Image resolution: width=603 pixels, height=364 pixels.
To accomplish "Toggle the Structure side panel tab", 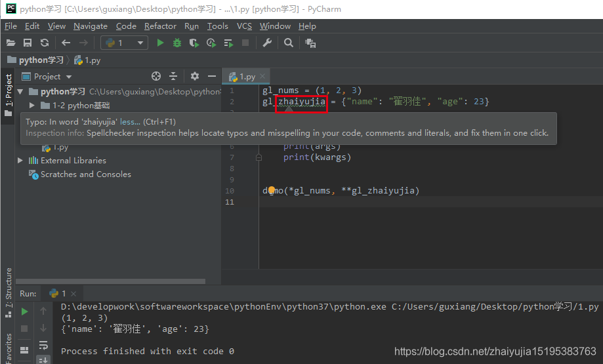I will tap(8, 292).
